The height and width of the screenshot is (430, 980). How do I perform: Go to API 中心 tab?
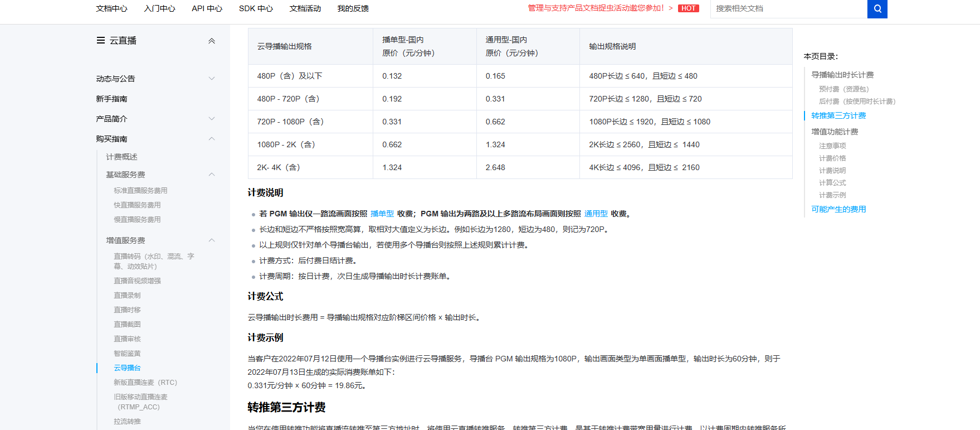(207, 8)
